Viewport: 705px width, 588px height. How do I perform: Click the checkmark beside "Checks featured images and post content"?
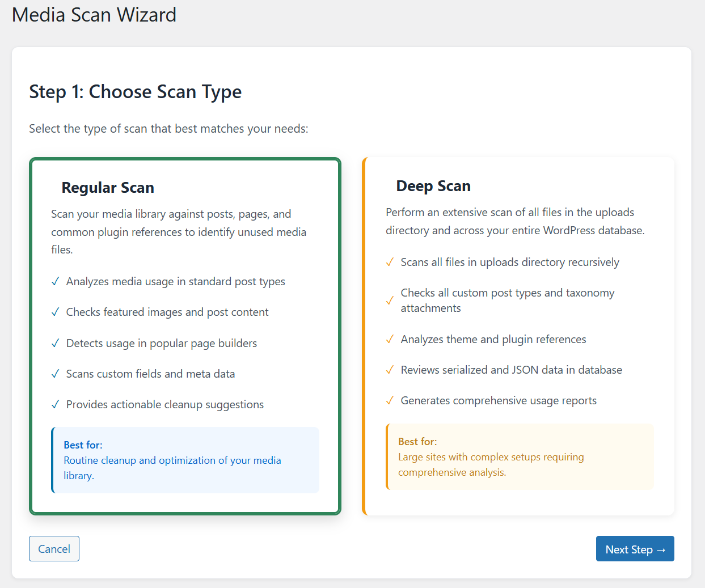click(x=55, y=312)
